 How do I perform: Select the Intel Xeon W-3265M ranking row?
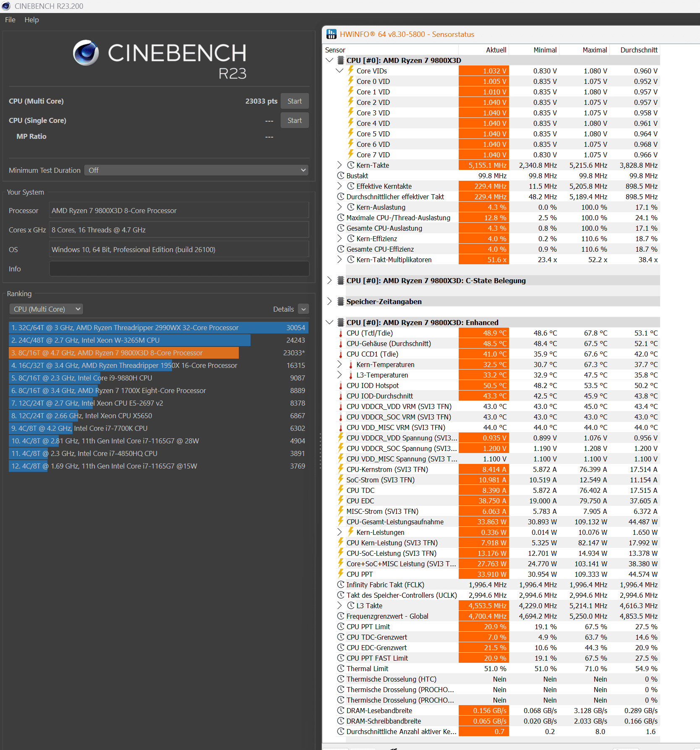point(159,340)
